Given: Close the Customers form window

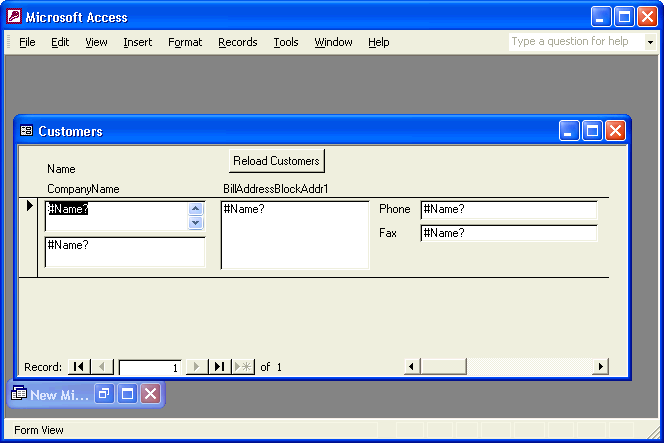Looking at the screenshot, I should [615, 130].
